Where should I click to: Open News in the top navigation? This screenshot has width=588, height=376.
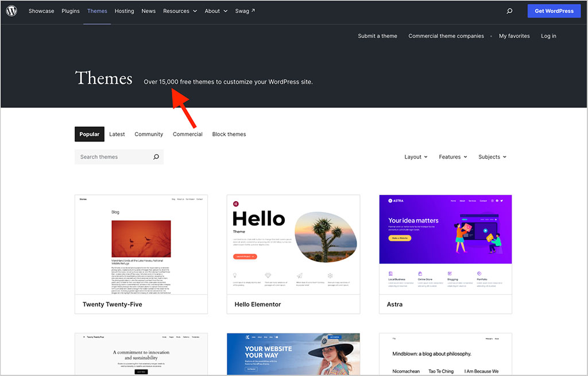click(149, 11)
